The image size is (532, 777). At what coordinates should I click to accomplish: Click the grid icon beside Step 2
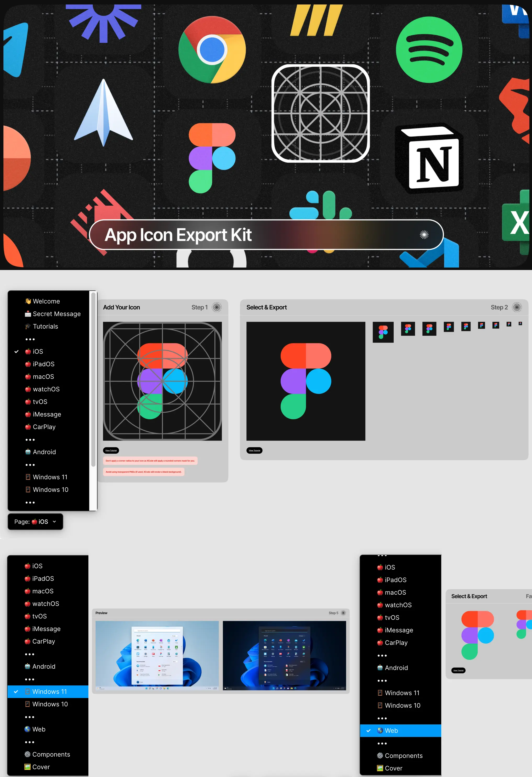coord(517,307)
